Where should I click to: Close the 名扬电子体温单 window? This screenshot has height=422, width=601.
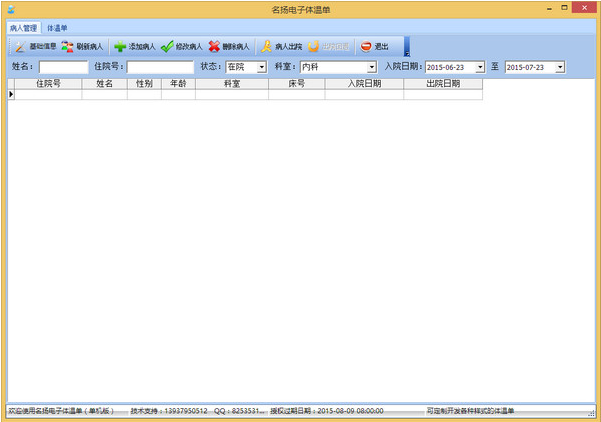(x=584, y=8)
